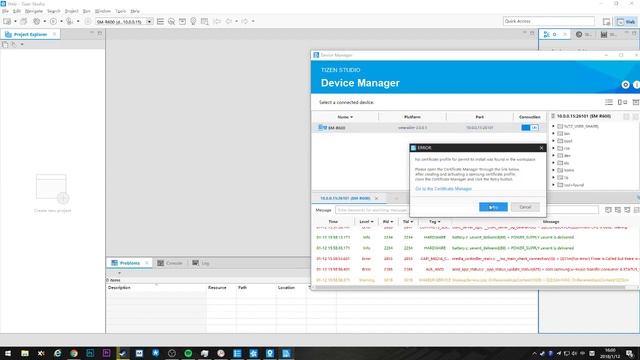Close the ERROR dialog with X
The height and width of the screenshot is (360, 640).
click(x=541, y=148)
